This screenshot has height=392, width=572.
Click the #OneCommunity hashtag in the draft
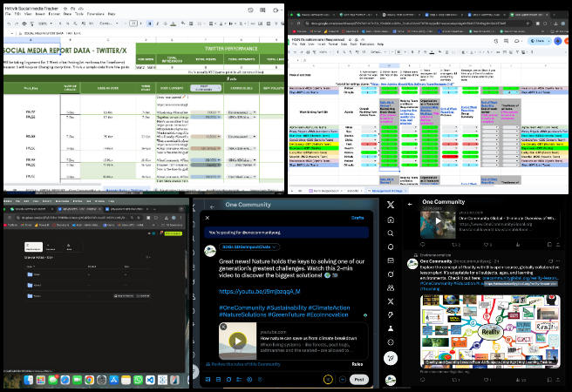pyautogui.click(x=242, y=308)
